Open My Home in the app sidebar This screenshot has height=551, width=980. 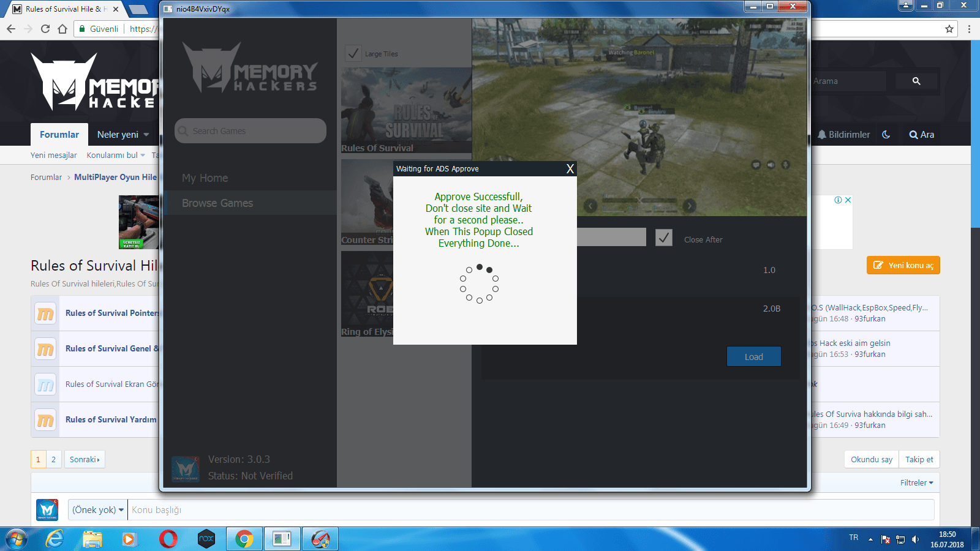[x=205, y=178]
